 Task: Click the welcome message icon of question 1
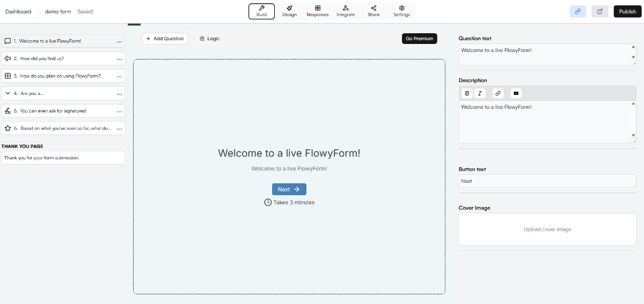tap(8, 41)
